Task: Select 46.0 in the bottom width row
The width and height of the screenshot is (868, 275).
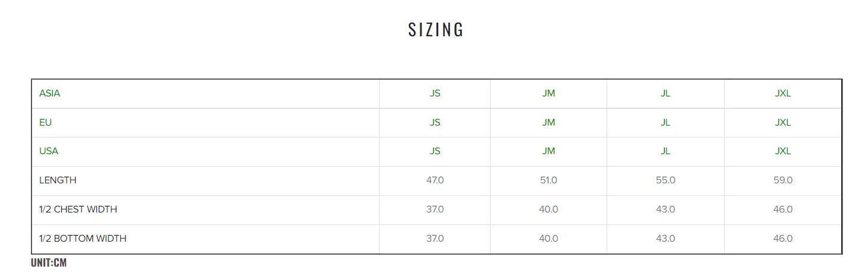Action: click(x=783, y=239)
